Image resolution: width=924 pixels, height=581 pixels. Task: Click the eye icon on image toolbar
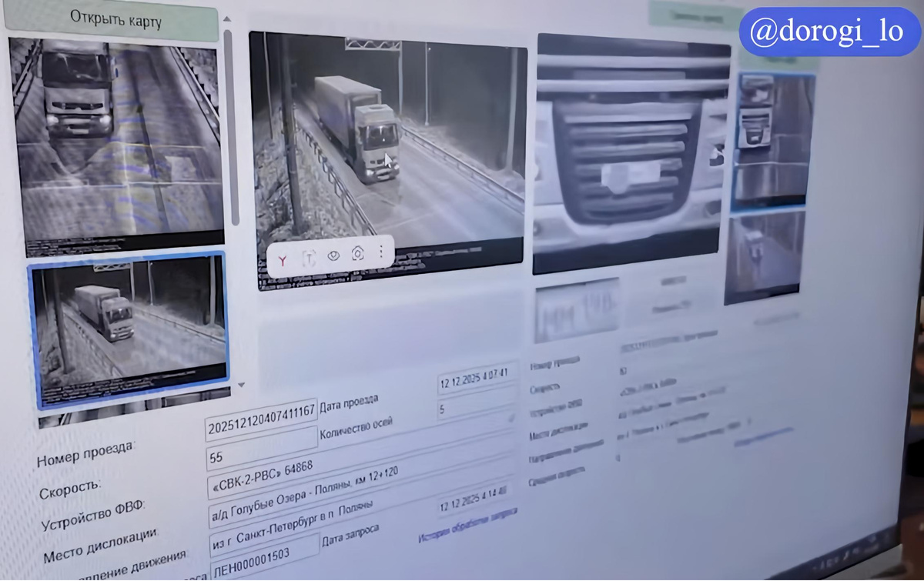click(x=333, y=255)
